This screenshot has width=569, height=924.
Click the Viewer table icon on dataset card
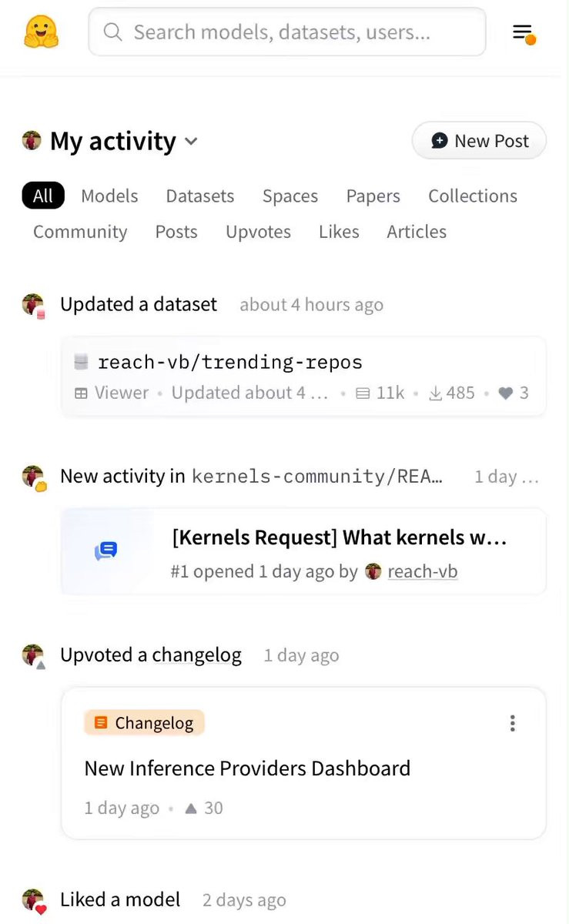[81, 393]
